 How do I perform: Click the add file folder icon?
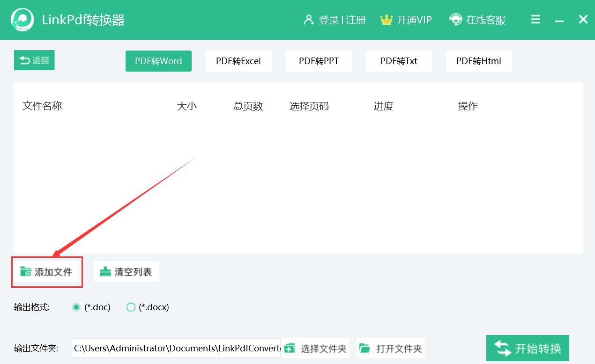pos(26,271)
